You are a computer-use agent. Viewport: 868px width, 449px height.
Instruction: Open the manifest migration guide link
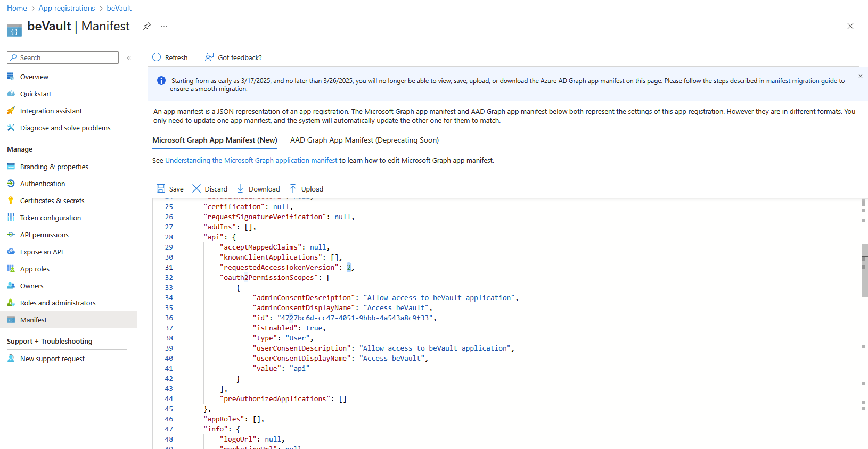point(801,81)
